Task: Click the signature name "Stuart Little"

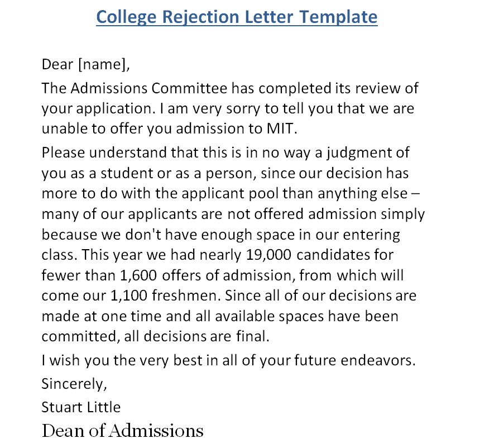Action: click(81, 407)
